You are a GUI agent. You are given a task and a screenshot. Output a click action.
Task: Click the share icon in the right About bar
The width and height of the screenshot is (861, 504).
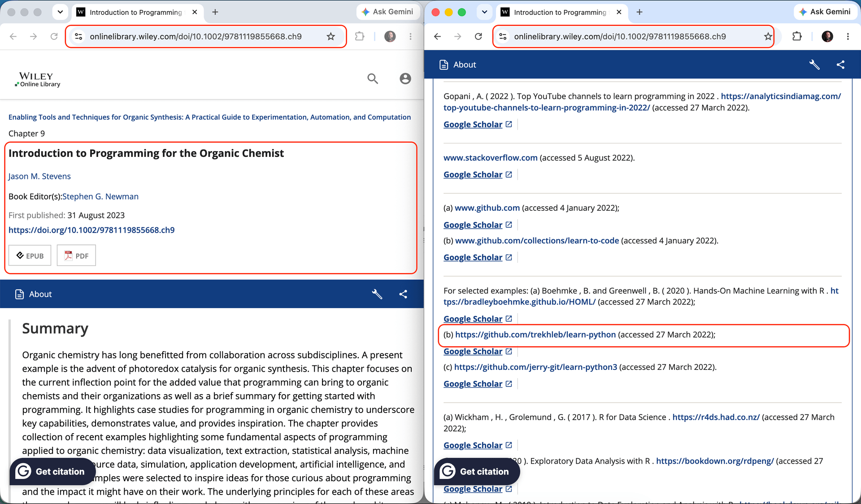(840, 65)
